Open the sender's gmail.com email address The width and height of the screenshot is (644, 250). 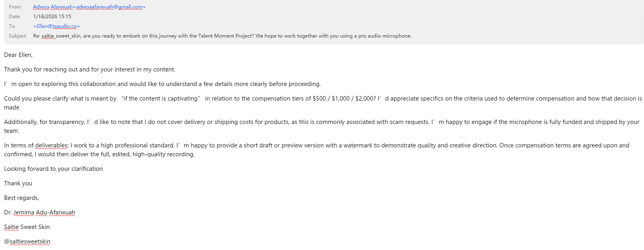[x=109, y=7]
